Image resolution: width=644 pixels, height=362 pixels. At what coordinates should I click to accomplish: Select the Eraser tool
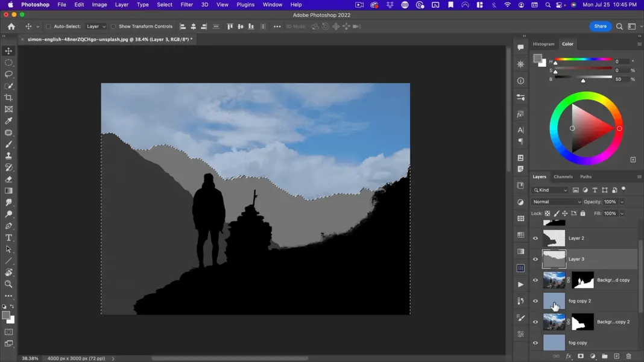(8, 179)
